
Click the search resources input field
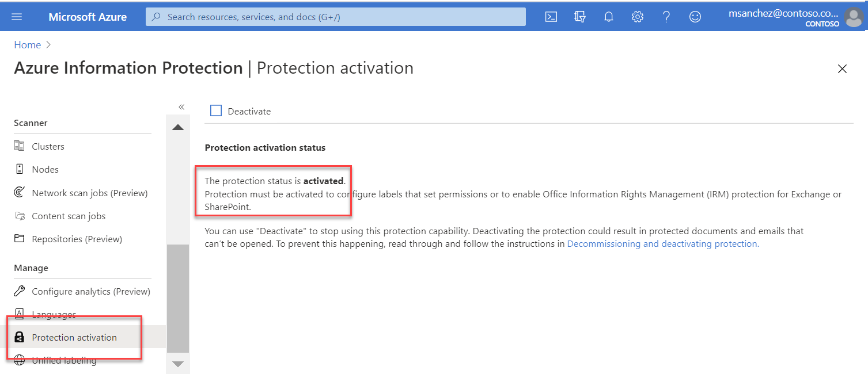336,17
